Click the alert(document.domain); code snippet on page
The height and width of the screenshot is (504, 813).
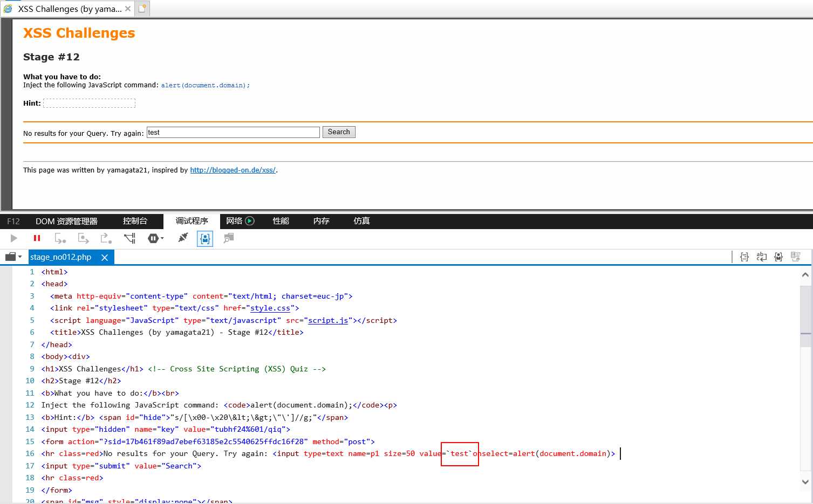[x=206, y=86]
